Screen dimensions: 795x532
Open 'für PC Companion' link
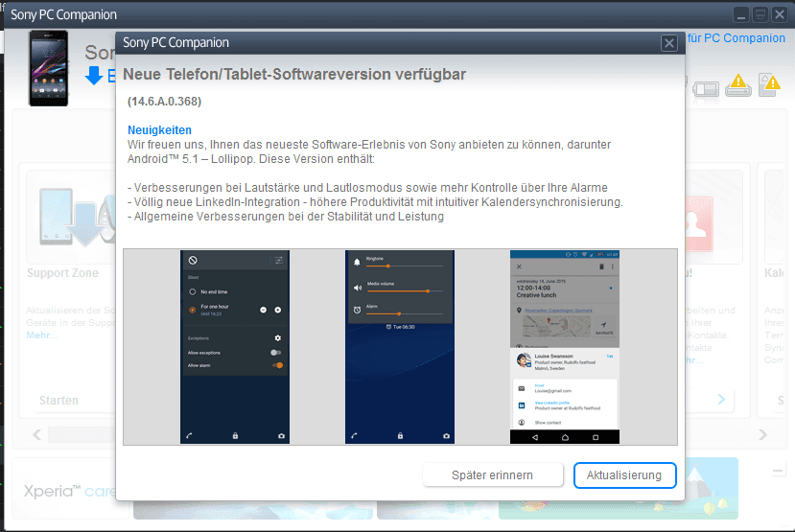coord(737,38)
